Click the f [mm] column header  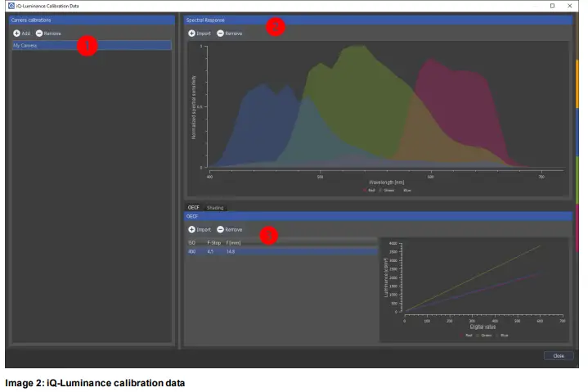click(x=232, y=243)
